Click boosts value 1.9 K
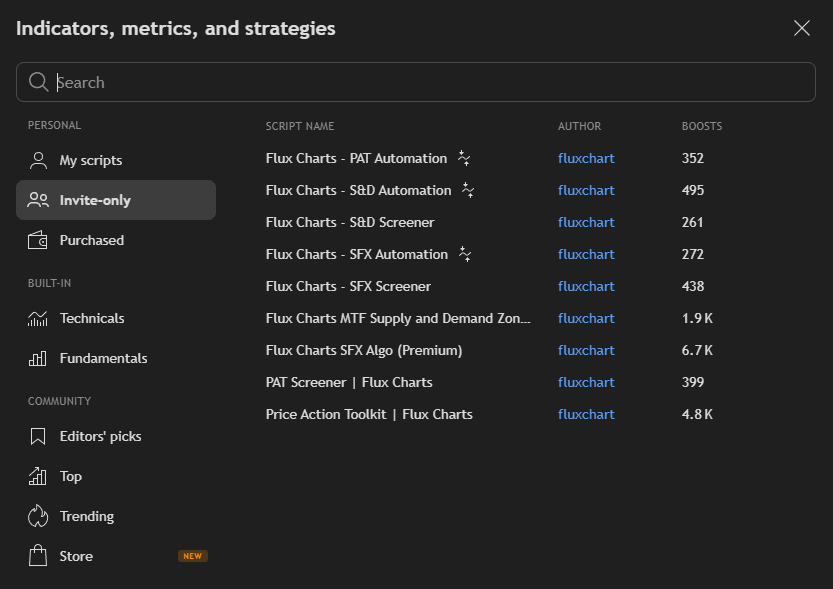Viewport: 833px width, 589px height. [697, 318]
